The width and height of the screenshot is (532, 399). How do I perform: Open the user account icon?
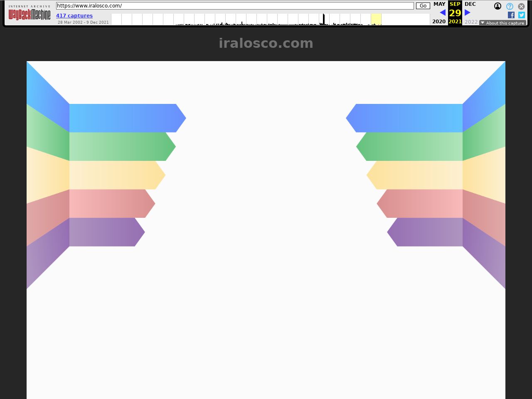coord(498,6)
